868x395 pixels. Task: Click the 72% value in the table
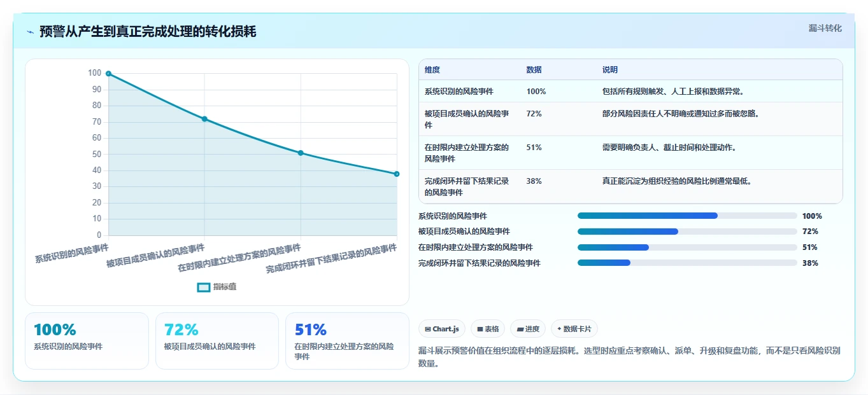tap(534, 114)
